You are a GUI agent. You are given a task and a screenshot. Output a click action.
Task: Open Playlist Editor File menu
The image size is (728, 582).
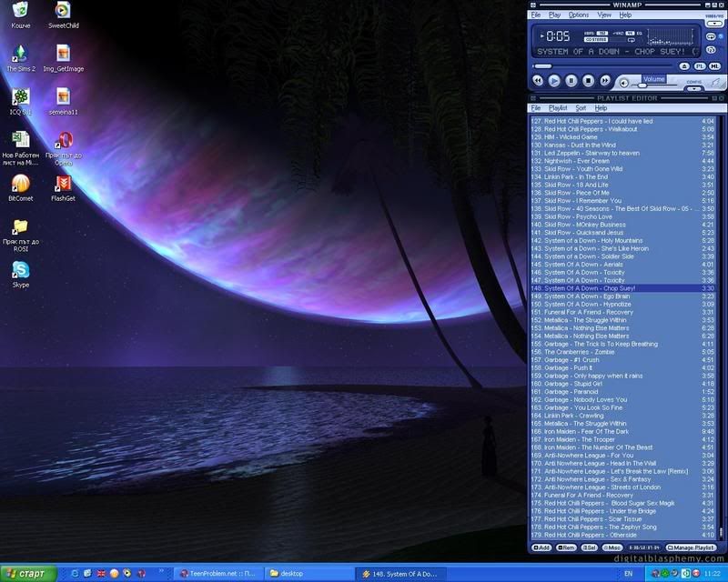click(x=536, y=108)
